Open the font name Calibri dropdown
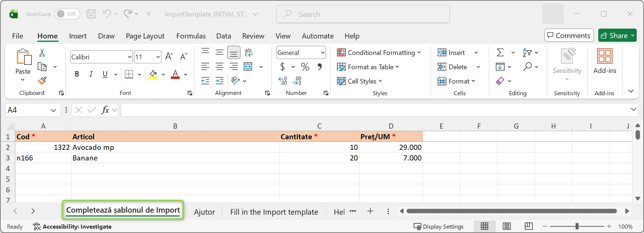644x233 pixels. [130, 57]
